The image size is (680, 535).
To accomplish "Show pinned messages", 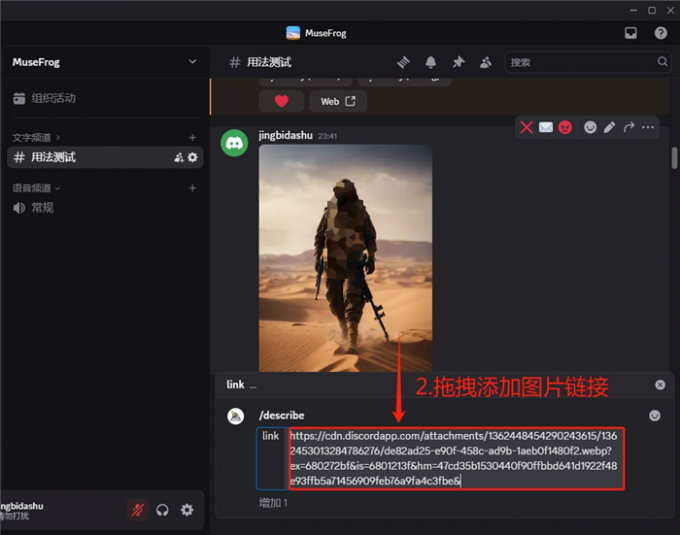I will (458, 62).
